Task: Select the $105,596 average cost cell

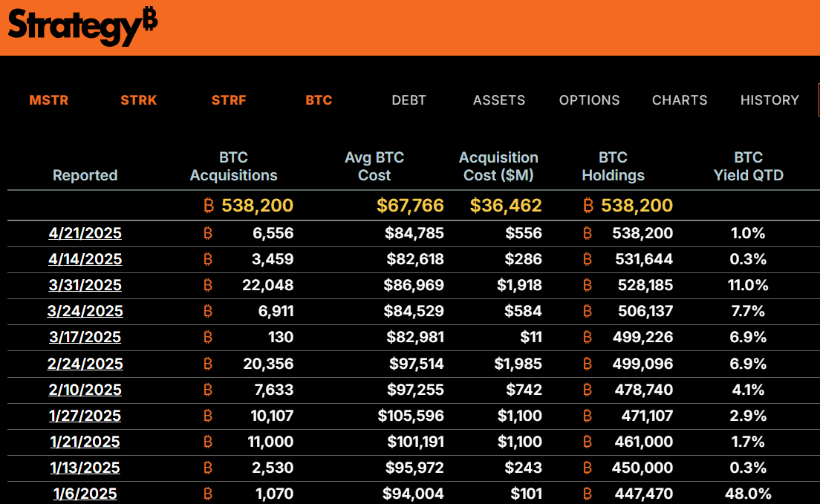Action: (411, 416)
